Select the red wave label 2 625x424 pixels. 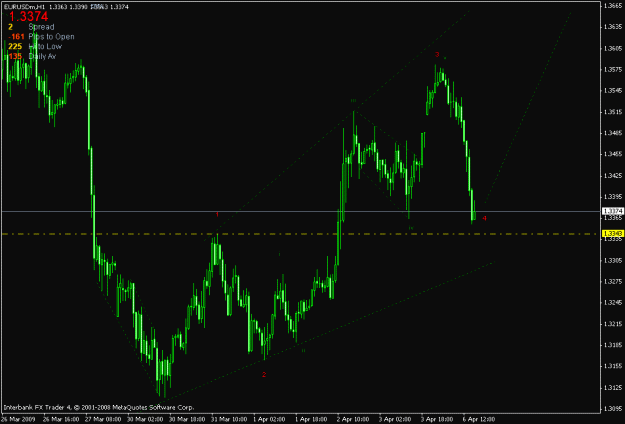[x=264, y=374]
